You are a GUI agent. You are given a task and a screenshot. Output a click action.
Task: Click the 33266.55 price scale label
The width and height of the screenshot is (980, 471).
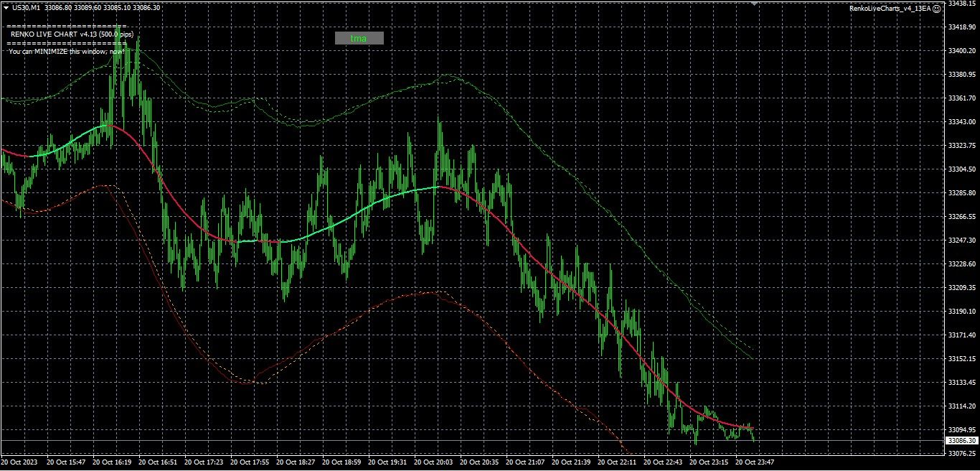click(x=961, y=217)
